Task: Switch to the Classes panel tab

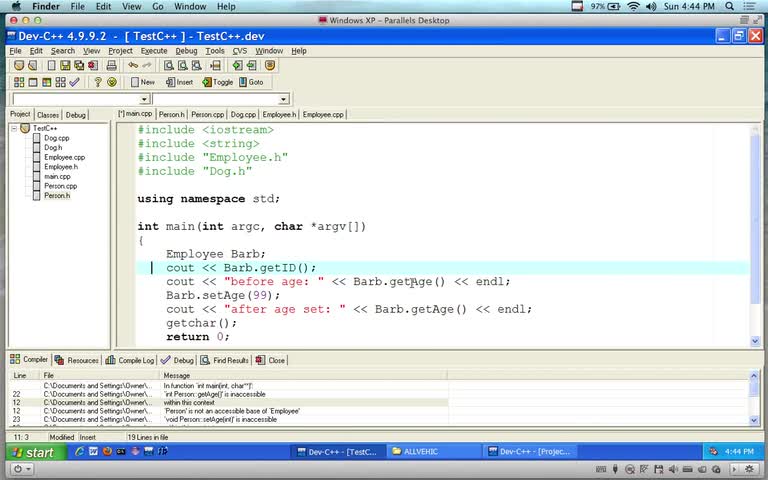Action: click(48, 115)
